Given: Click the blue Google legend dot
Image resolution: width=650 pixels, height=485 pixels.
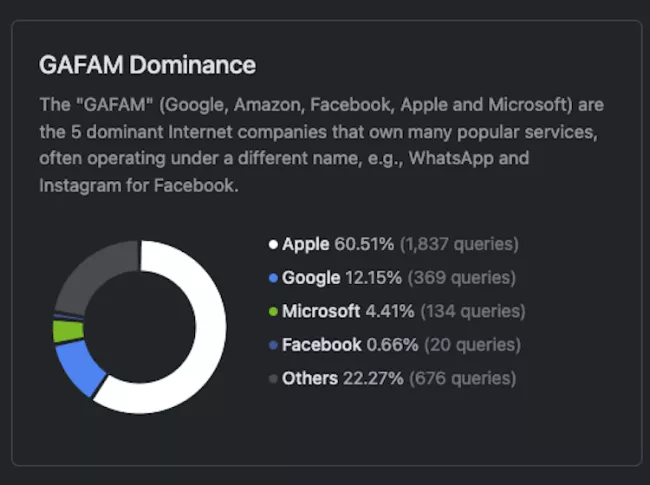Looking at the screenshot, I should [x=273, y=278].
